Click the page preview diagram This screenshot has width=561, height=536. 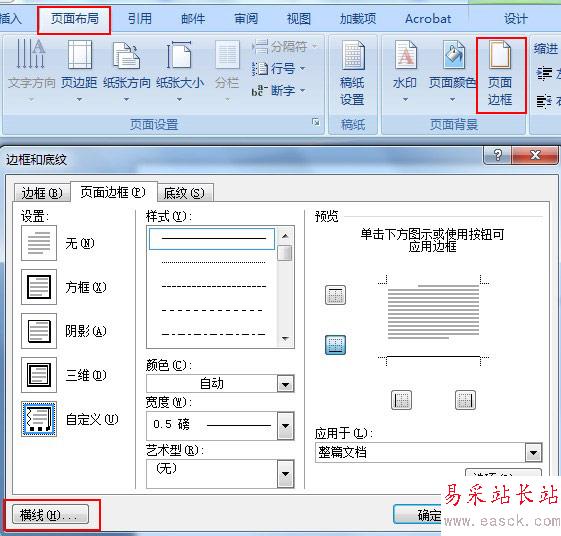(x=433, y=320)
